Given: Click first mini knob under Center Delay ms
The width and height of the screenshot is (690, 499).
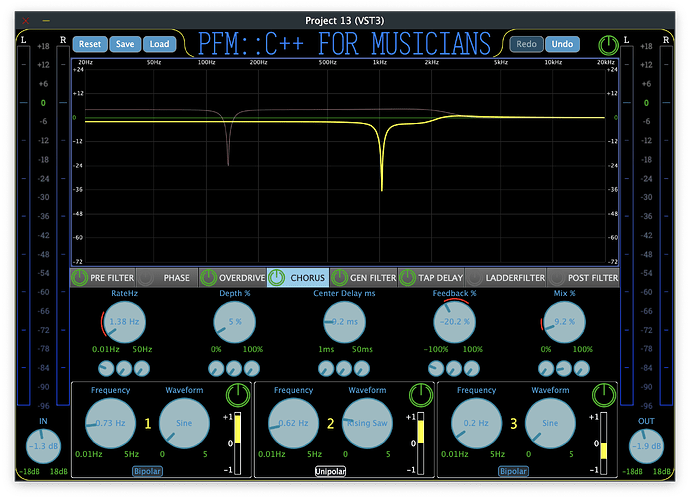Looking at the screenshot, I should pos(326,368).
